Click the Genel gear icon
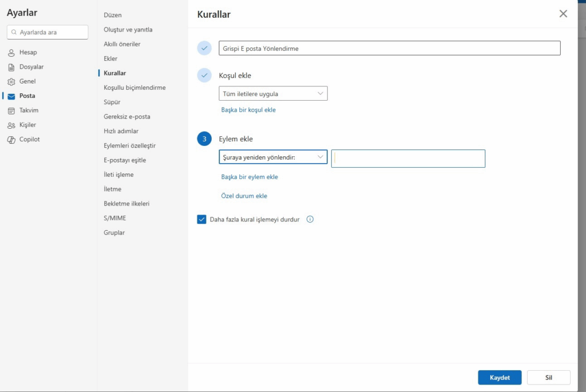Viewport: 586px width, 392px height. [x=11, y=82]
